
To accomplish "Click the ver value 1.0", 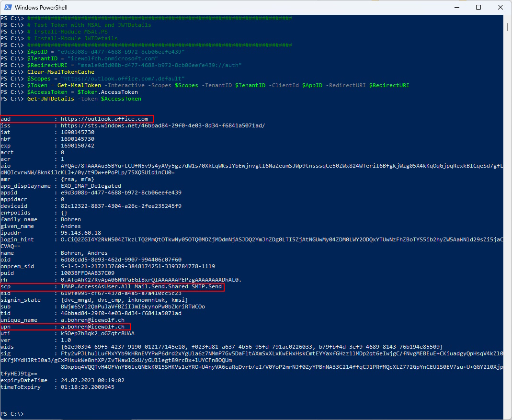I will click(x=66, y=340).
